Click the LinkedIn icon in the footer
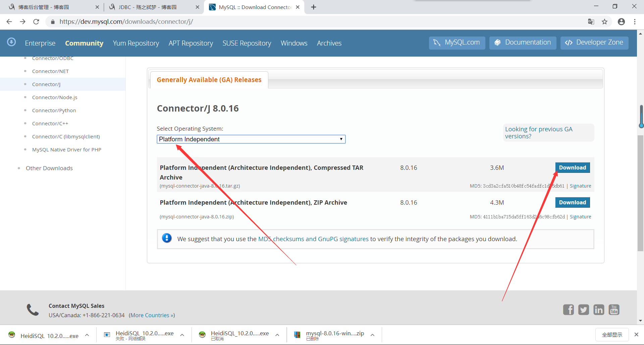644x345 pixels. pyautogui.click(x=599, y=309)
